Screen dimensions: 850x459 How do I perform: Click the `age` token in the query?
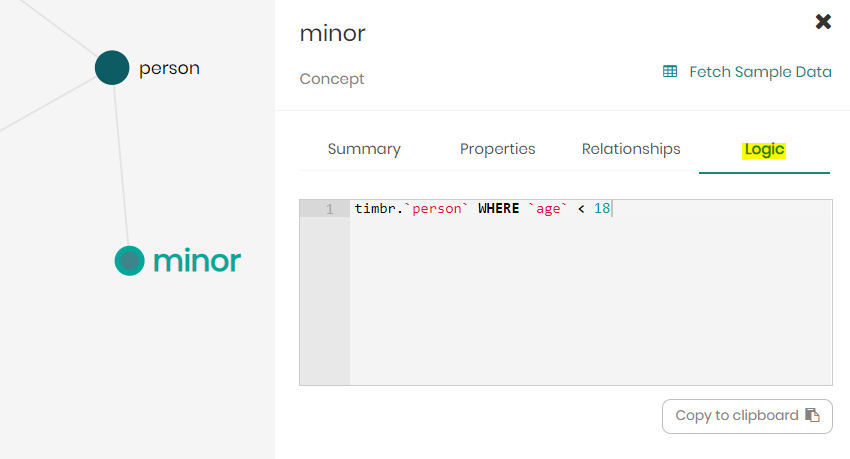click(x=549, y=209)
